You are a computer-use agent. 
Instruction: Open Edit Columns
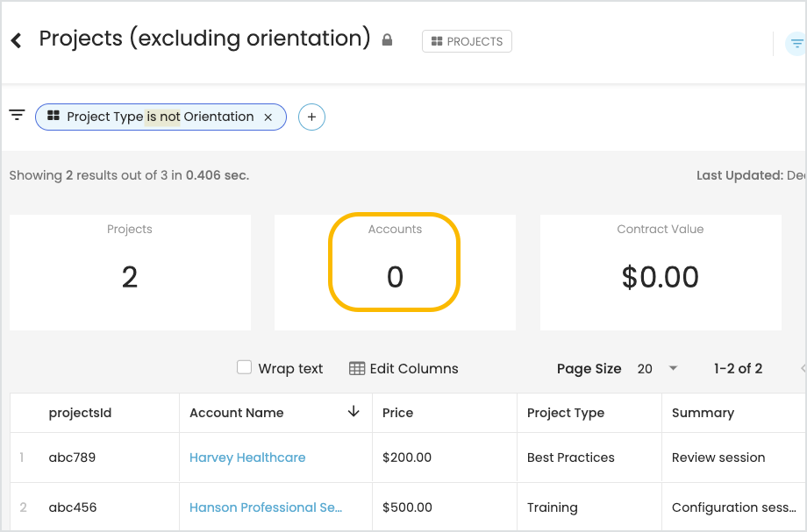[x=403, y=369]
